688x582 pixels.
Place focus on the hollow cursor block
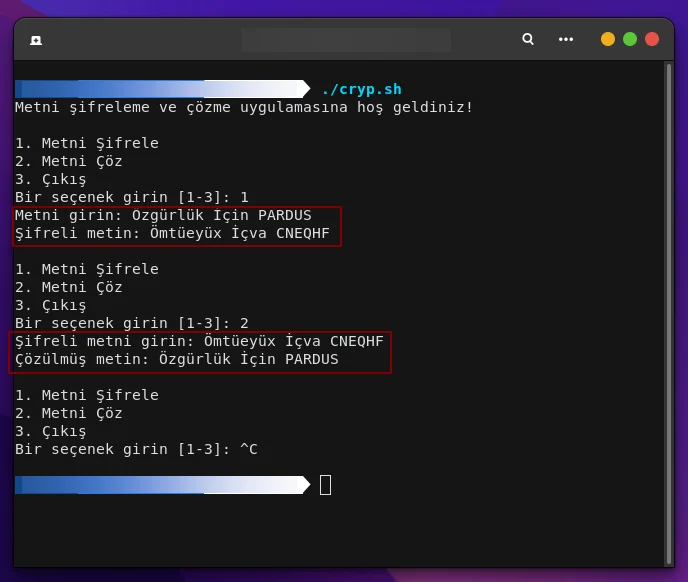[325, 485]
